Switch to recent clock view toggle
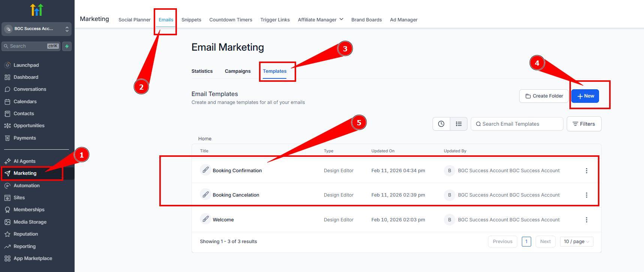Viewport: 644px width, 272px height. [441, 124]
